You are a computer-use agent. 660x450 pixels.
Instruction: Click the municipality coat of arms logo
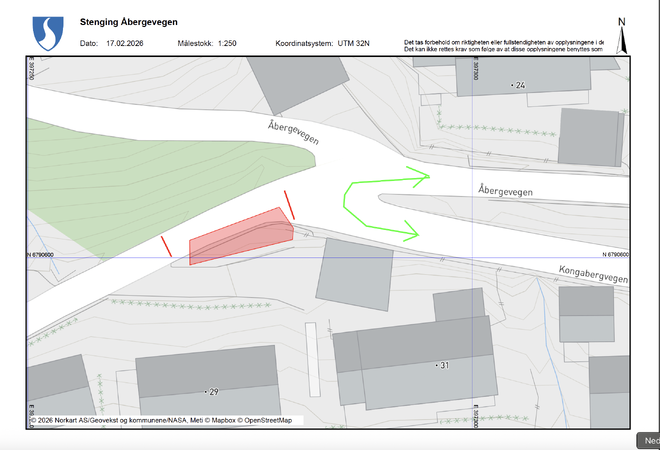[46, 33]
